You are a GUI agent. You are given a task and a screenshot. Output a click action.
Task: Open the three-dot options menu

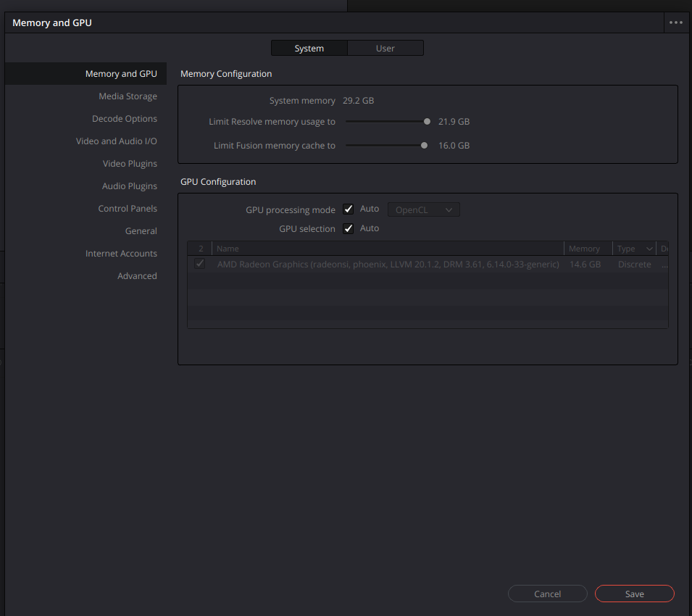click(x=676, y=22)
